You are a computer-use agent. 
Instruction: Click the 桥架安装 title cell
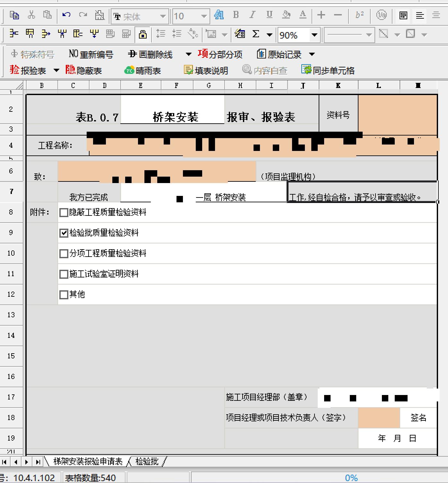173,110
